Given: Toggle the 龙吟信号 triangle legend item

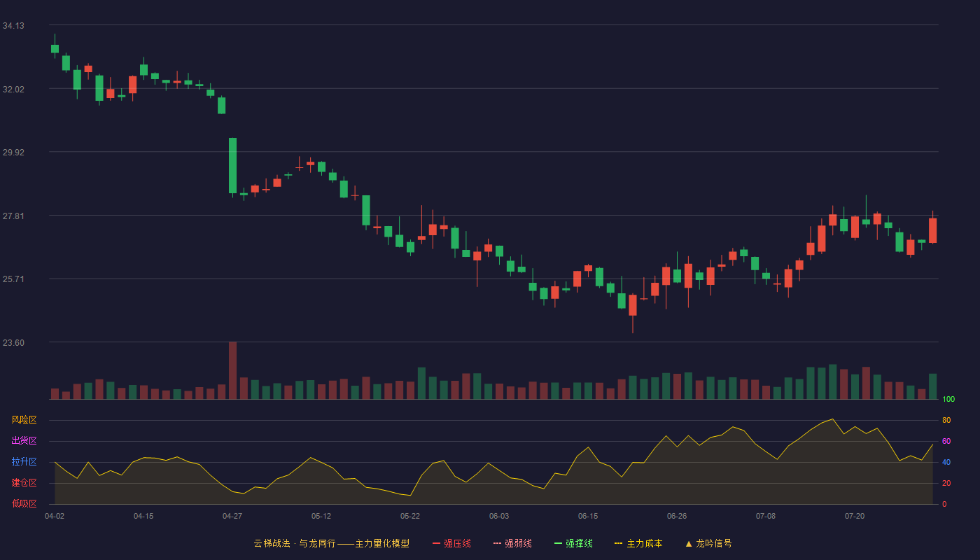Looking at the screenshot, I should coord(708,543).
